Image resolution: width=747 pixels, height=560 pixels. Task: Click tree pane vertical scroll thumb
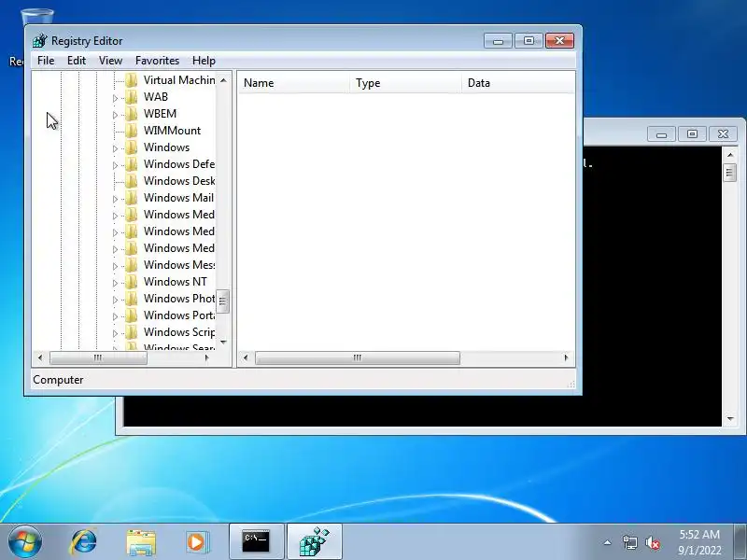222,301
